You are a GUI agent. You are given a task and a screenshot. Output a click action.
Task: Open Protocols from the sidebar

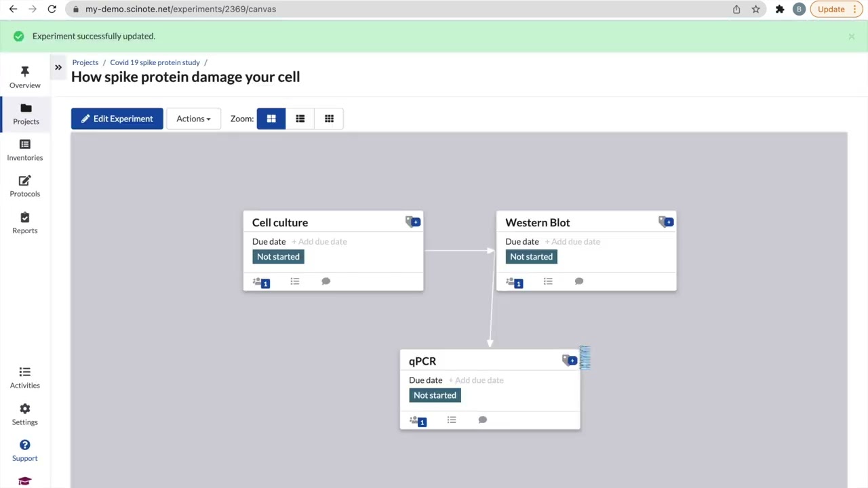pyautogui.click(x=25, y=186)
